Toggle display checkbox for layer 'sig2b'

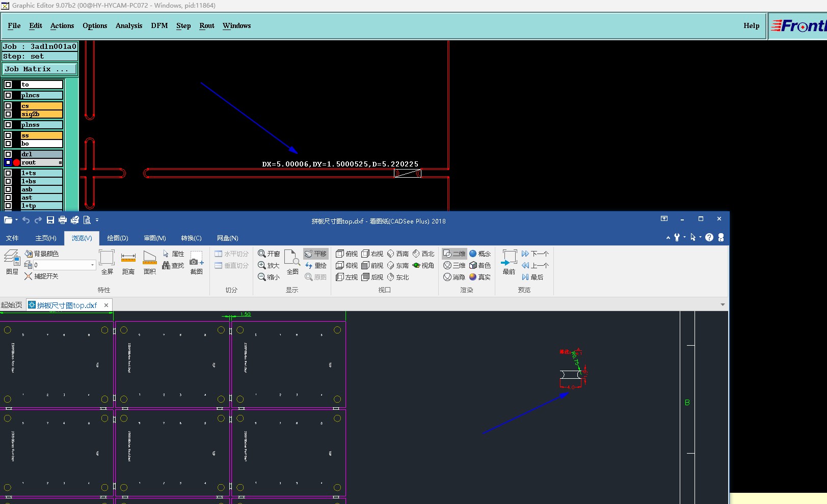coord(8,114)
